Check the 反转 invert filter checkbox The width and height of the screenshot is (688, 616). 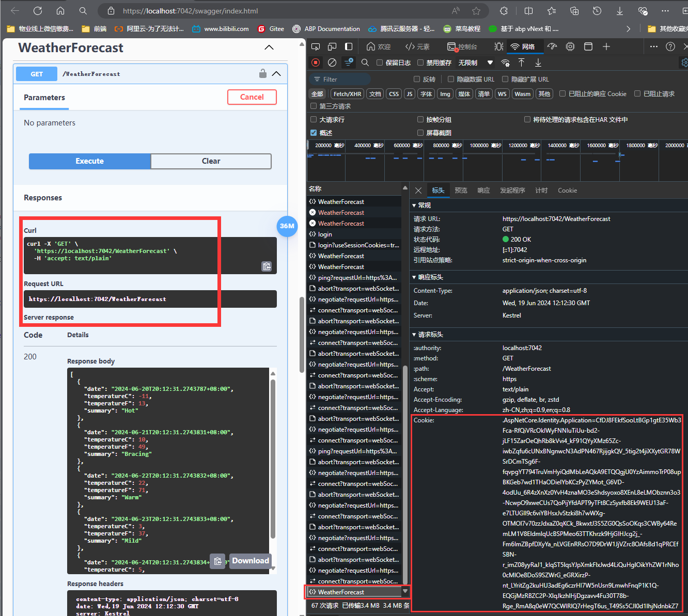[x=417, y=79]
